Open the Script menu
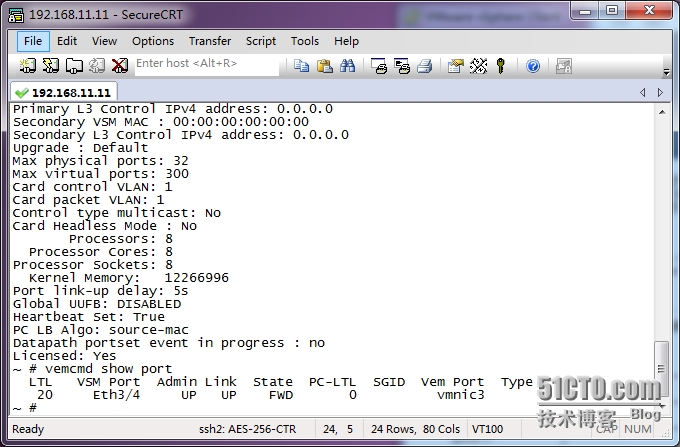The width and height of the screenshot is (680, 447). 261,41
